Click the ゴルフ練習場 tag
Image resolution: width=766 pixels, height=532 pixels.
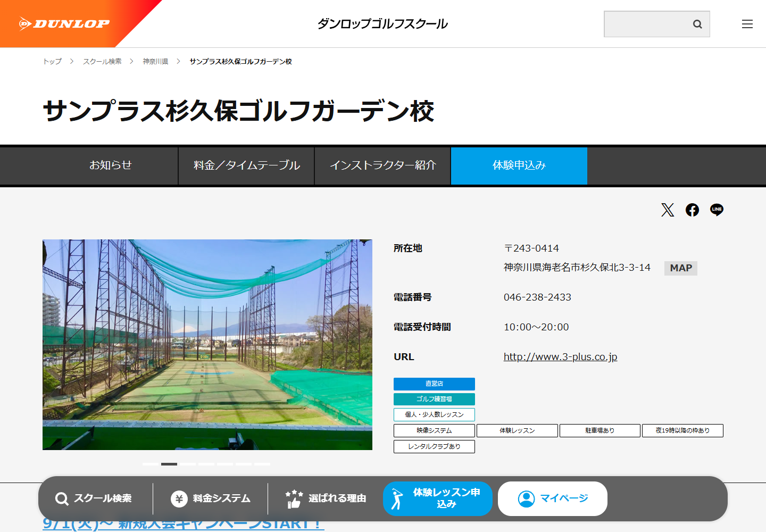[434, 399]
